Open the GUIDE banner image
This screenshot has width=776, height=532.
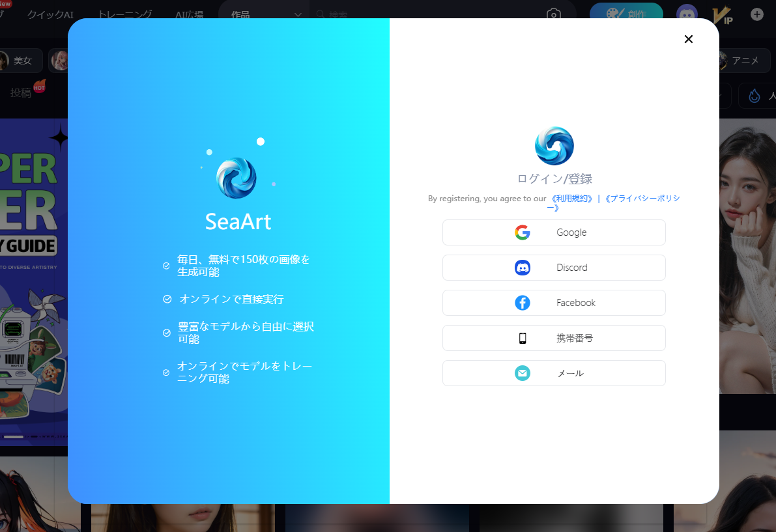(x=34, y=282)
